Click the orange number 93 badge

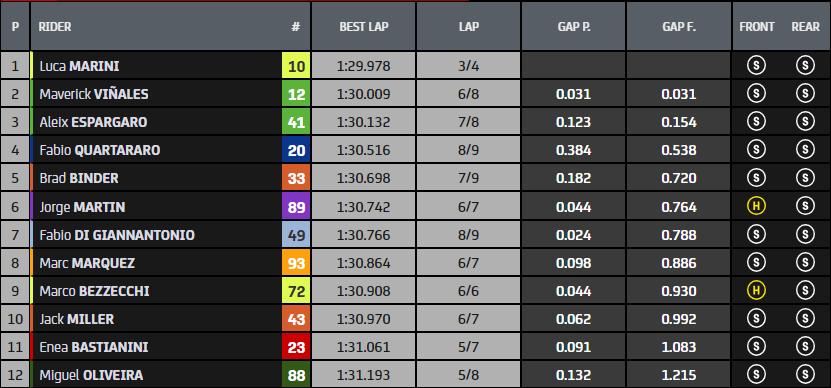(x=296, y=263)
